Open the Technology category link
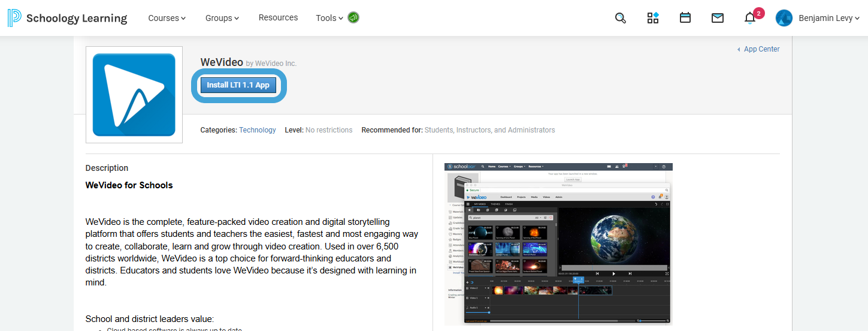 point(258,130)
